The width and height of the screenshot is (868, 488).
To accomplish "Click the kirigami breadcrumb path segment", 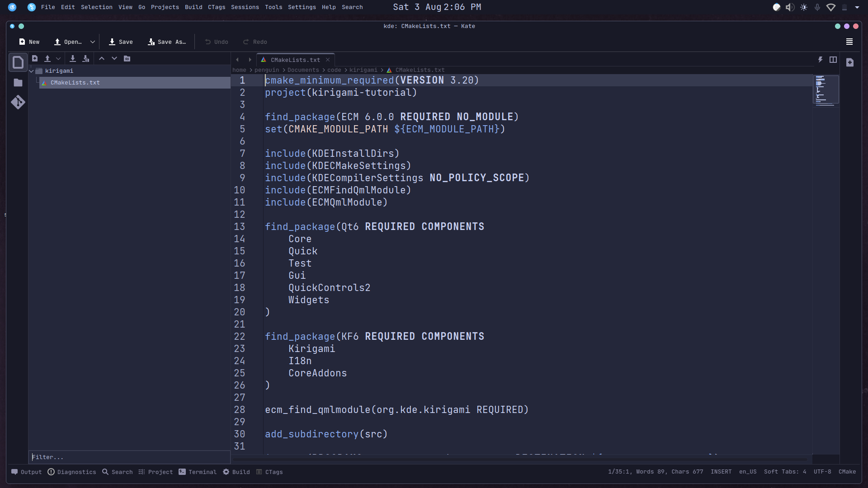I will click(x=363, y=70).
